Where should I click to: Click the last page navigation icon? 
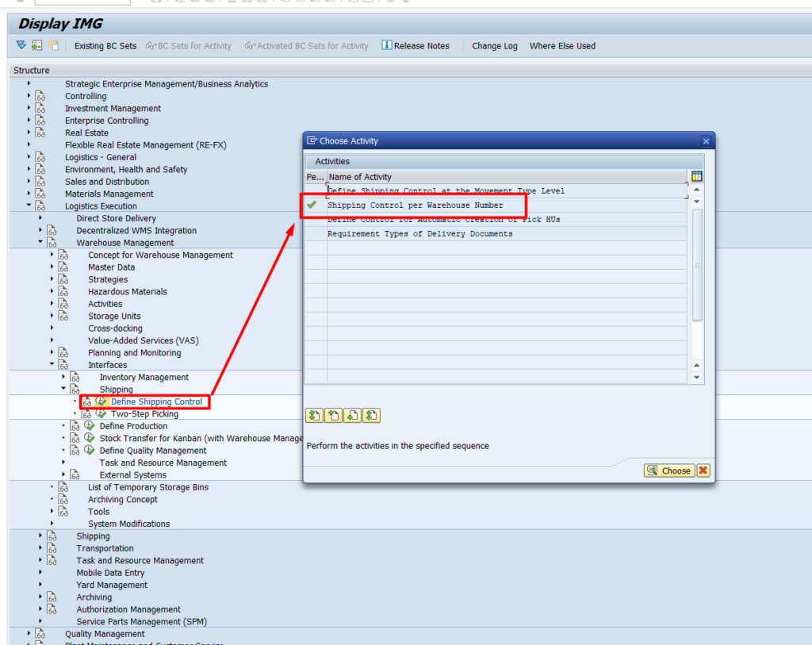(372, 416)
